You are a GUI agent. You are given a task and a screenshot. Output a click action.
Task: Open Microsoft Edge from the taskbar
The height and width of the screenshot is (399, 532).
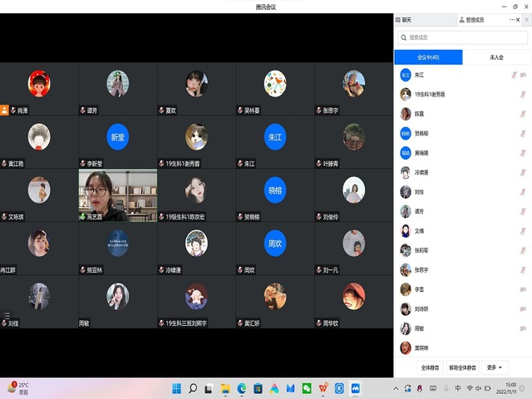click(x=242, y=388)
